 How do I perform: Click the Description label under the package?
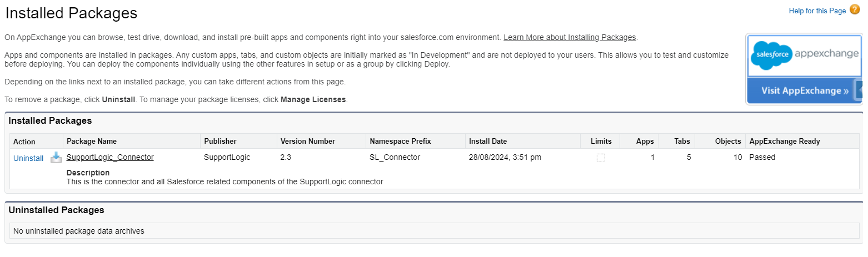click(88, 173)
